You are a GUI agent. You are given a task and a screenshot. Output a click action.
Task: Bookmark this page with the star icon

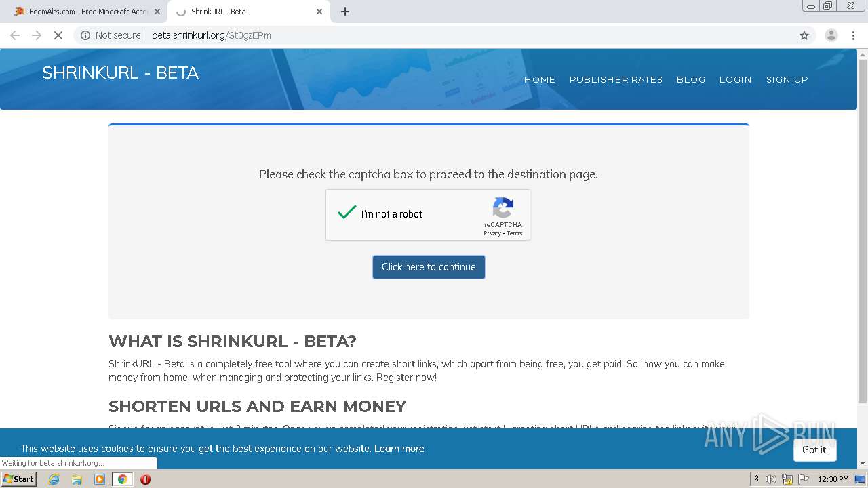[804, 35]
